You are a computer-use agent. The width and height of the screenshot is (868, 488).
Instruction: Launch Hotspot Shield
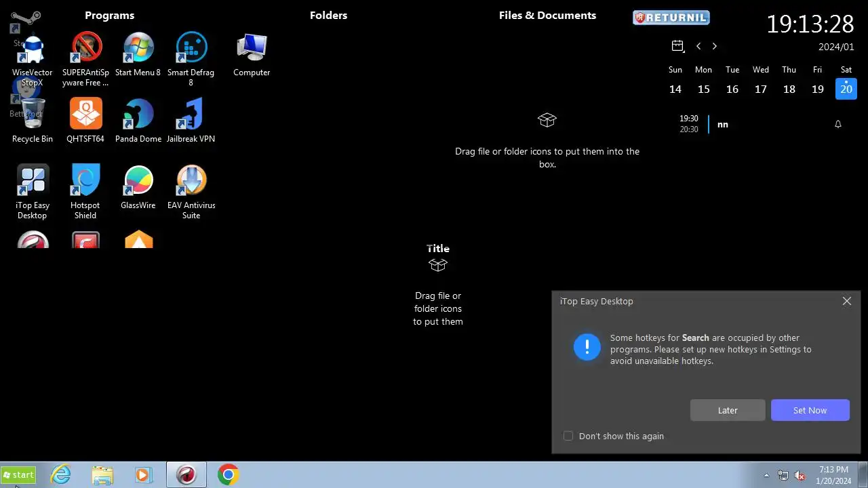85,192
